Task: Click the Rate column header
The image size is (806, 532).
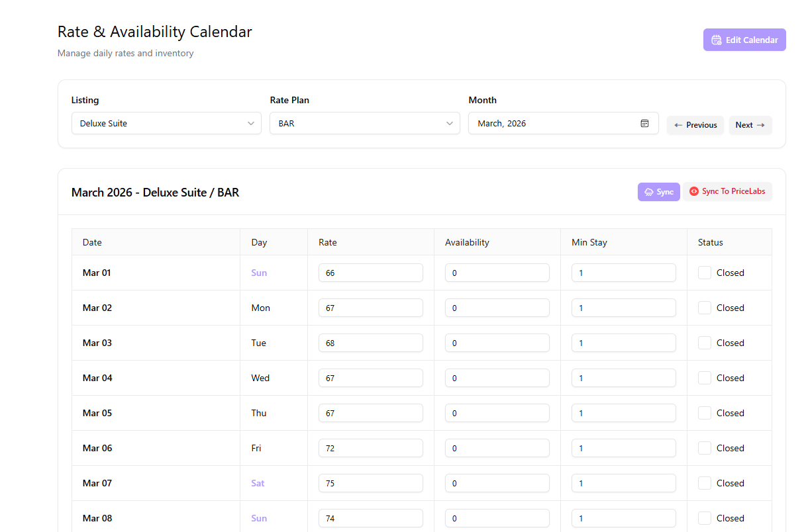Action: [x=328, y=242]
